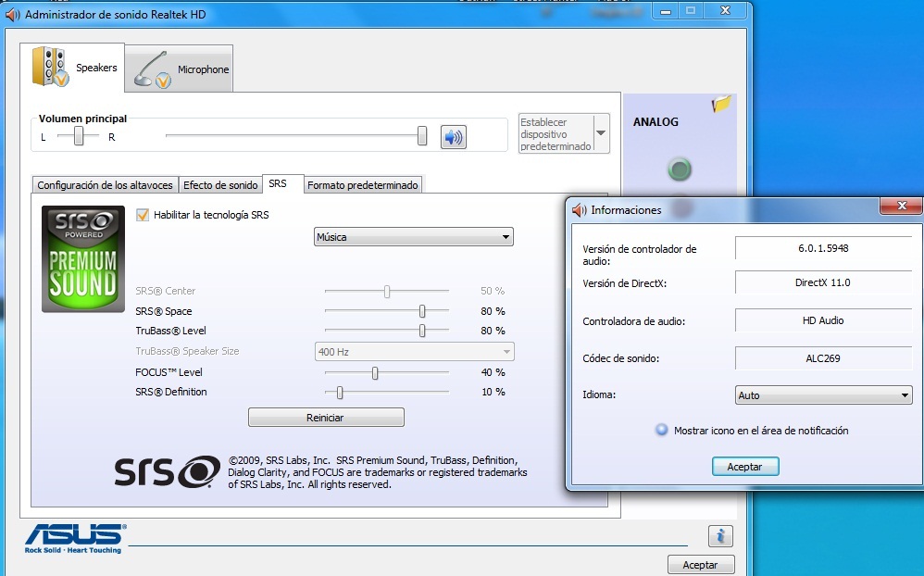Viewport: 924px width, 576px height.
Task: Click the TruBass Level slider handle
Action: point(422,331)
